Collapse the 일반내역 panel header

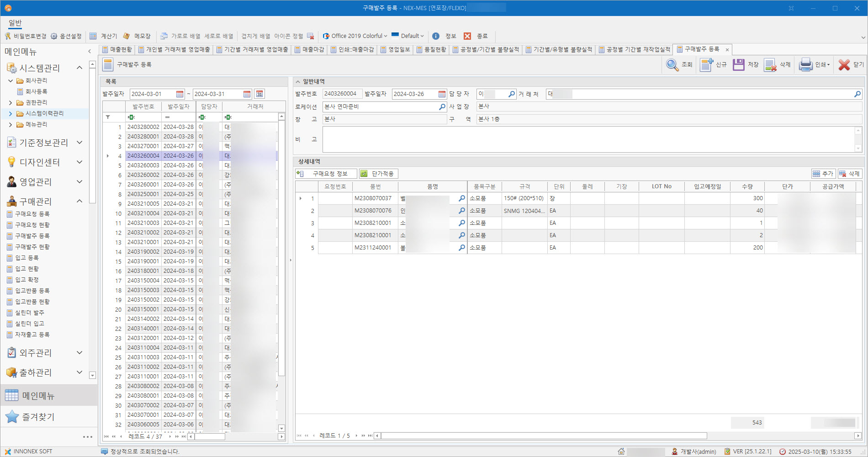pos(298,82)
